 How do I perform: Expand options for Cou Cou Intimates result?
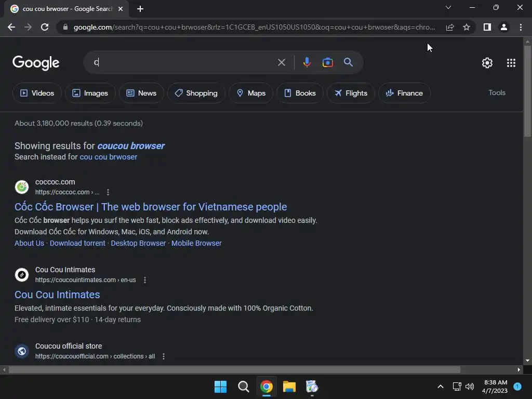click(145, 280)
